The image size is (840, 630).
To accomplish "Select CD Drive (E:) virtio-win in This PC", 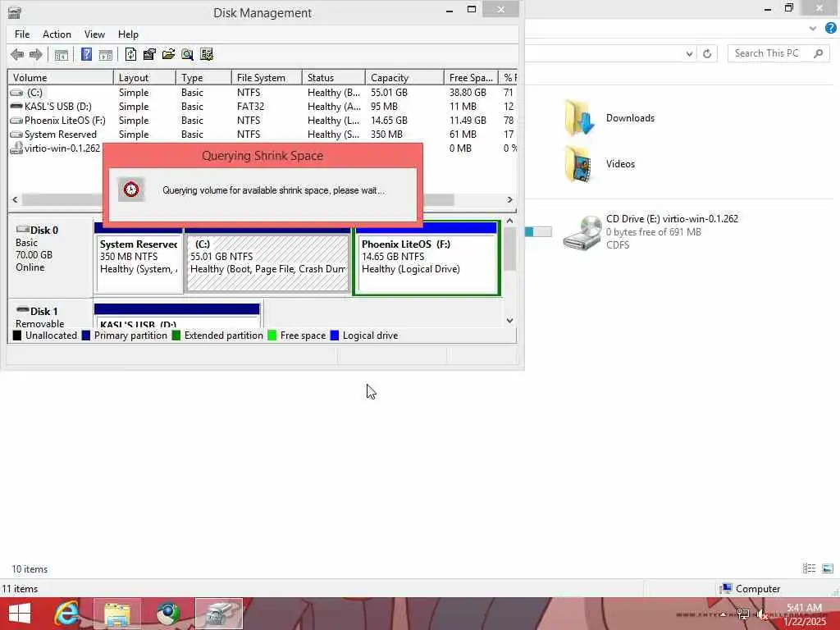I will pos(651,232).
